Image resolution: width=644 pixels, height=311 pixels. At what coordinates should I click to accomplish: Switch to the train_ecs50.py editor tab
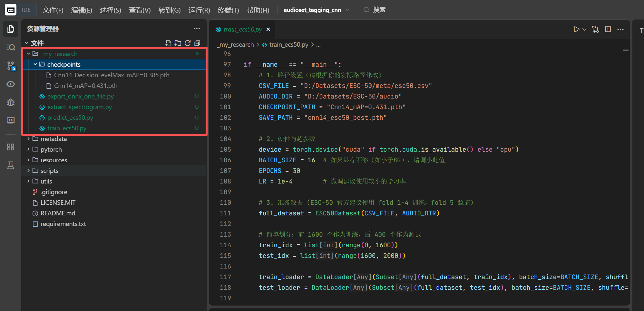tap(242, 29)
